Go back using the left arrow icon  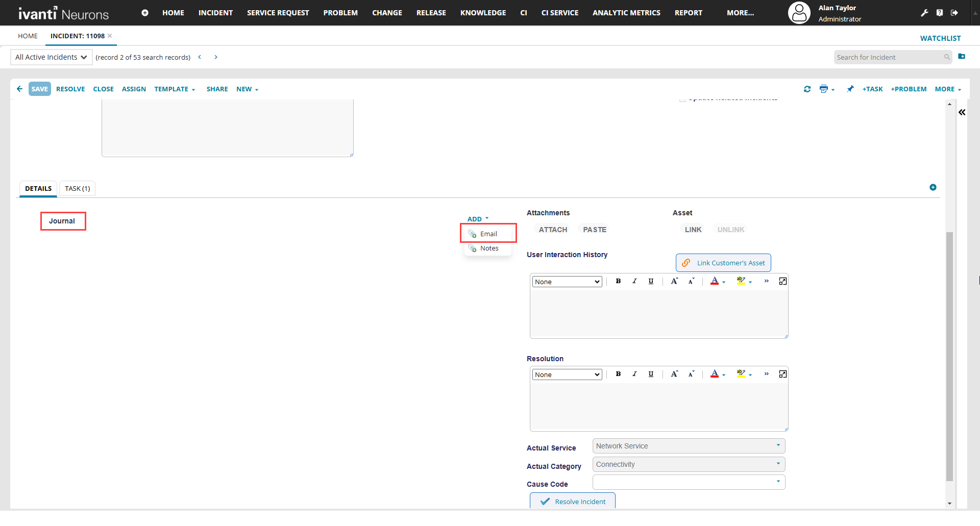coord(19,89)
